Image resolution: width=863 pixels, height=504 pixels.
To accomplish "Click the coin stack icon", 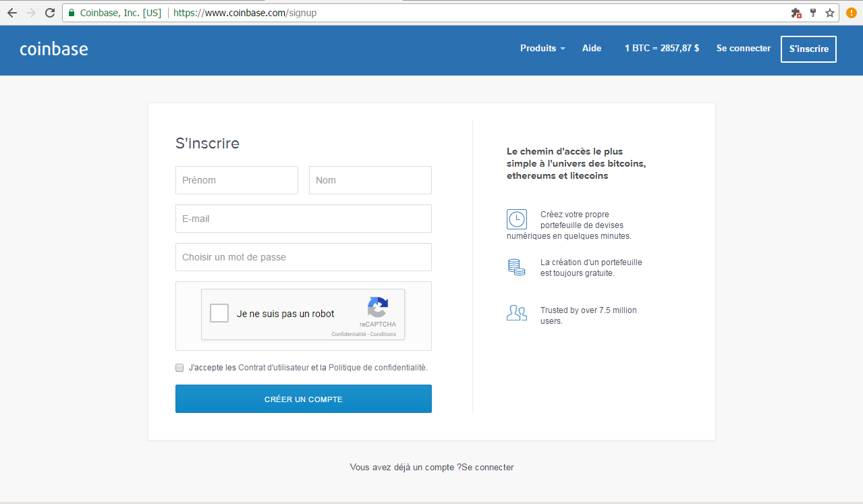I will pos(517,267).
